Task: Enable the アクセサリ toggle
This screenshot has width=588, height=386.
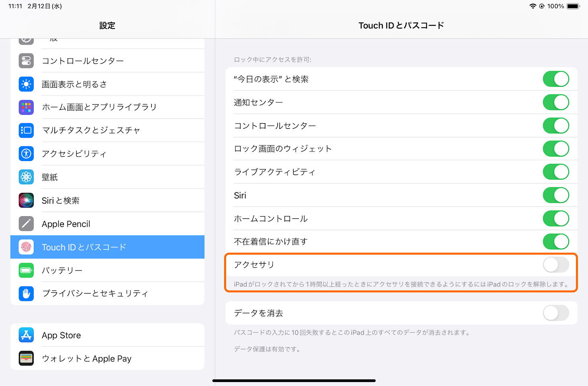Action: click(x=556, y=265)
